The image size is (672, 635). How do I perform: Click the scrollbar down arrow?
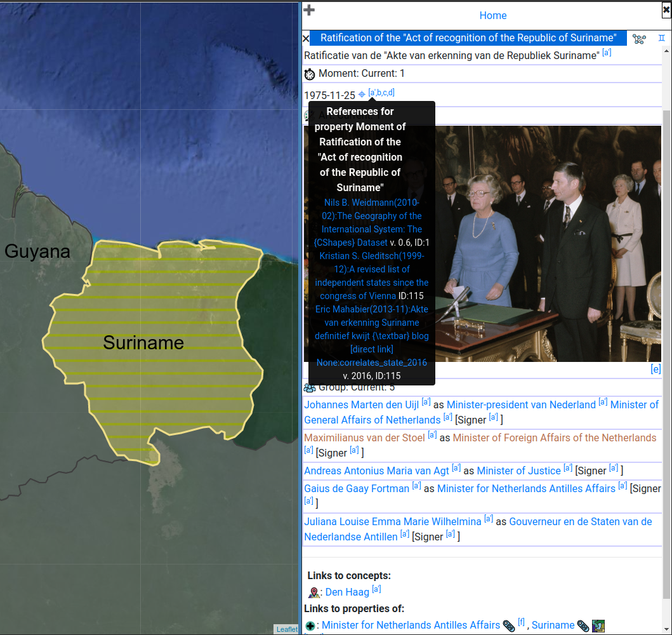click(666, 630)
